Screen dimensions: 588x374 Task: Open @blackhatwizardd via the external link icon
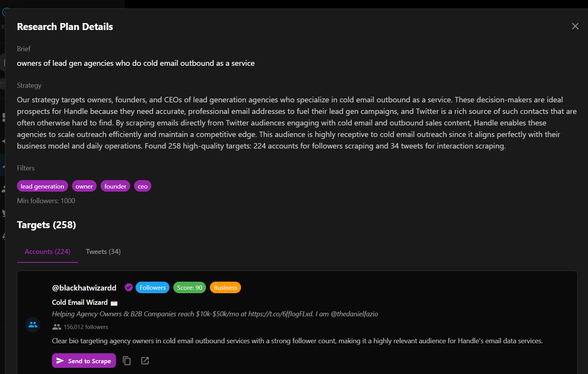(145, 361)
